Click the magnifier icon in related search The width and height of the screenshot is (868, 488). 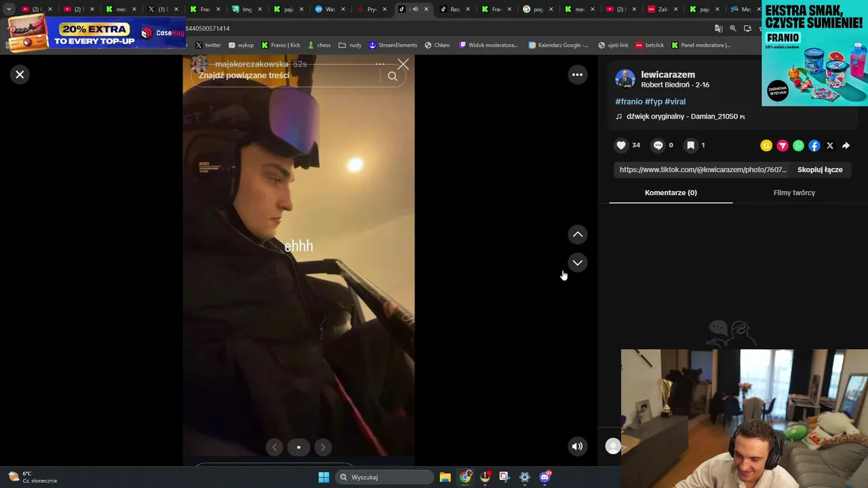[x=393, y=76]
